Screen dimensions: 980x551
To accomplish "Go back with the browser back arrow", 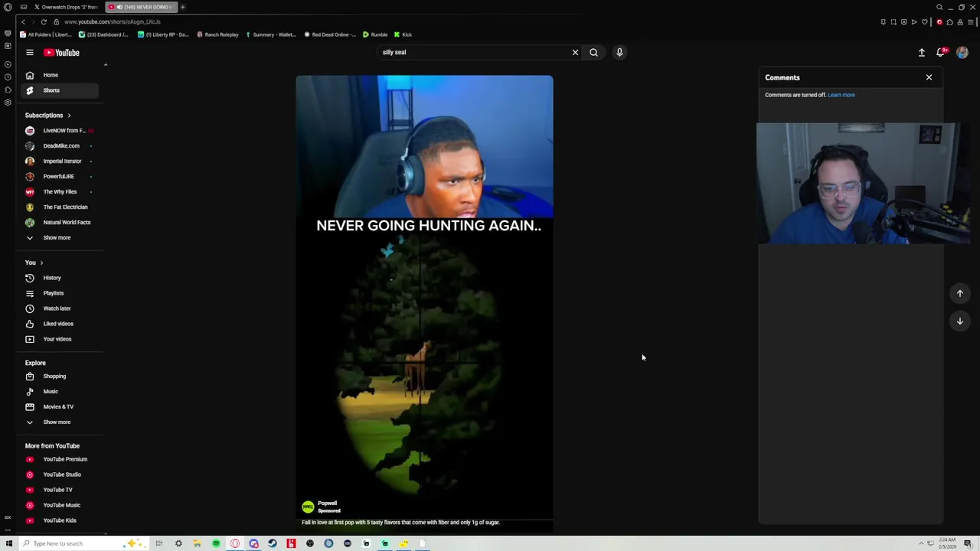I will (23, 22).
